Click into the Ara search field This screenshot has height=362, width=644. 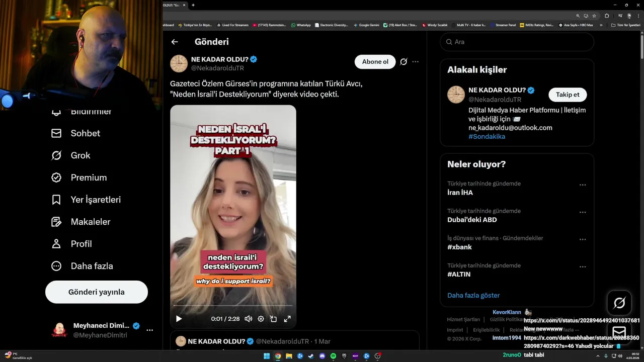point(517,42)
